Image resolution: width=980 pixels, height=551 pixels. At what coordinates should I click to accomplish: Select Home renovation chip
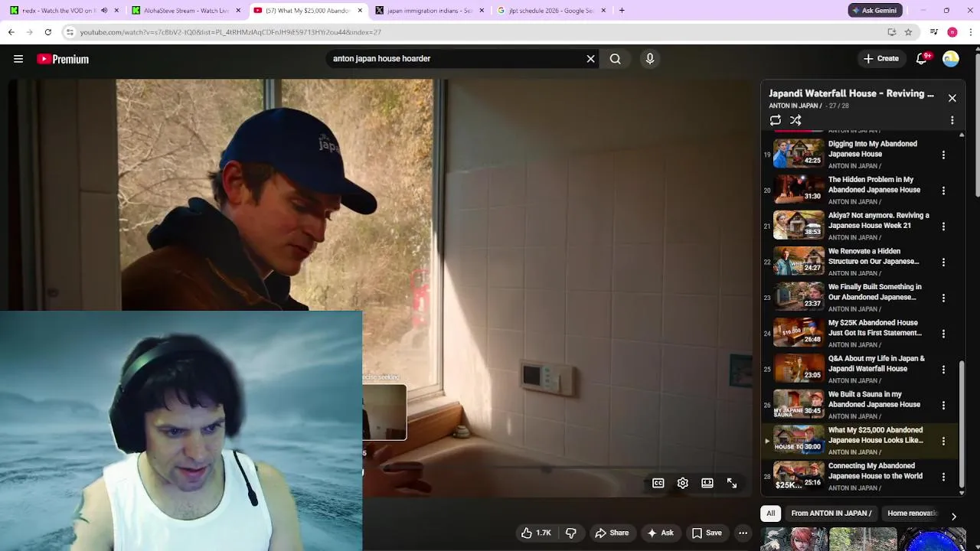[913, 514]
